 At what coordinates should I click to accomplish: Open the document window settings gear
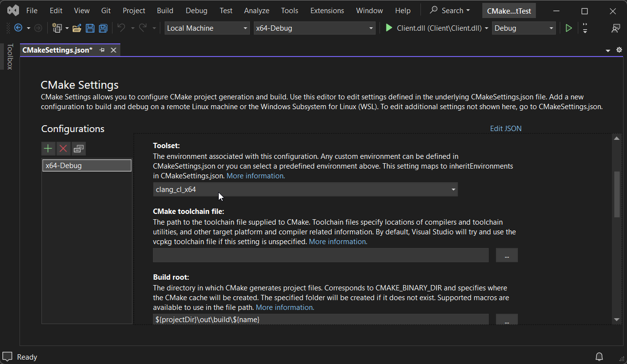(619, 50)
